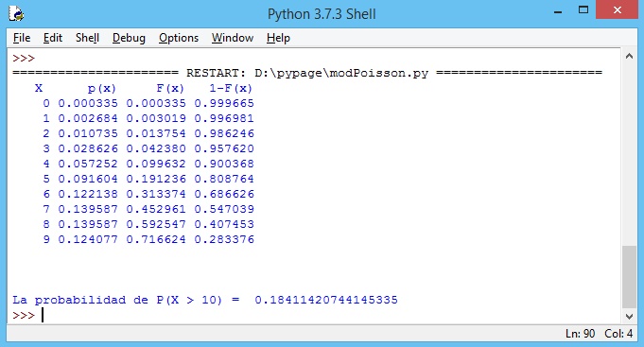Click the RESTART: D:\pypage\modPoisson.py line

coord(307,73)
